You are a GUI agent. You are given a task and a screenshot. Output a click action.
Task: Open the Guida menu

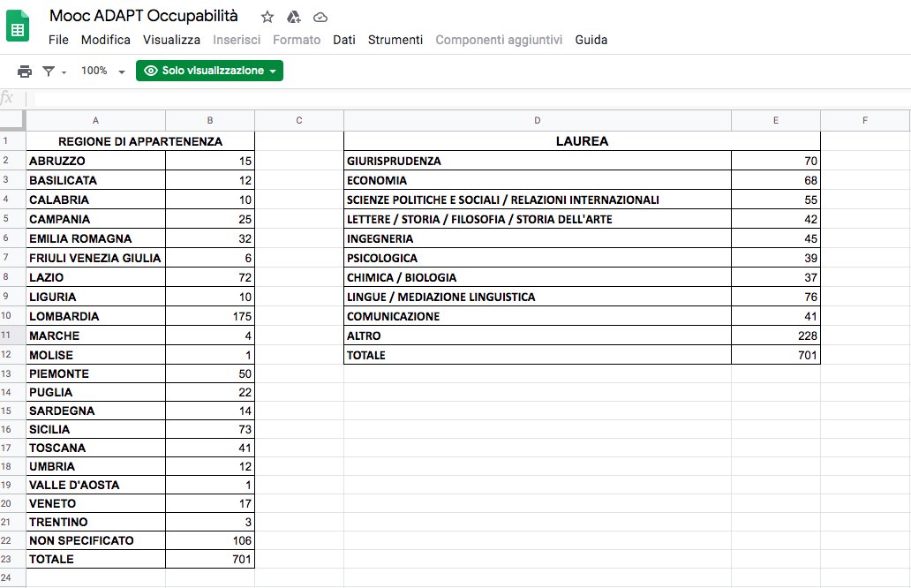point(591,40)
